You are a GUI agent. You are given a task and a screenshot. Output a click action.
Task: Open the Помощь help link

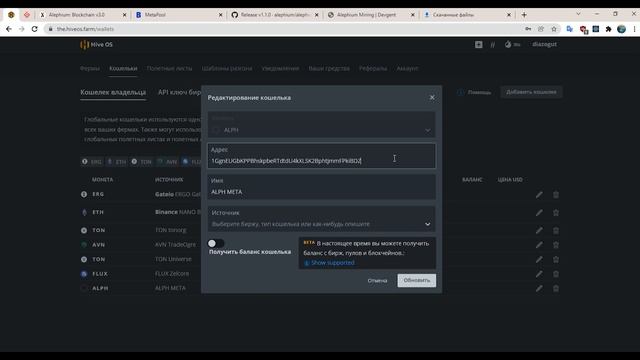tap(474, 92)
